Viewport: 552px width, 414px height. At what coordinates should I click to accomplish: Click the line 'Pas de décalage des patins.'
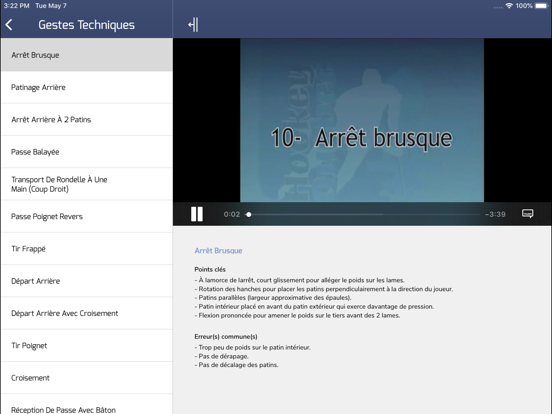(x=236, y=365)
